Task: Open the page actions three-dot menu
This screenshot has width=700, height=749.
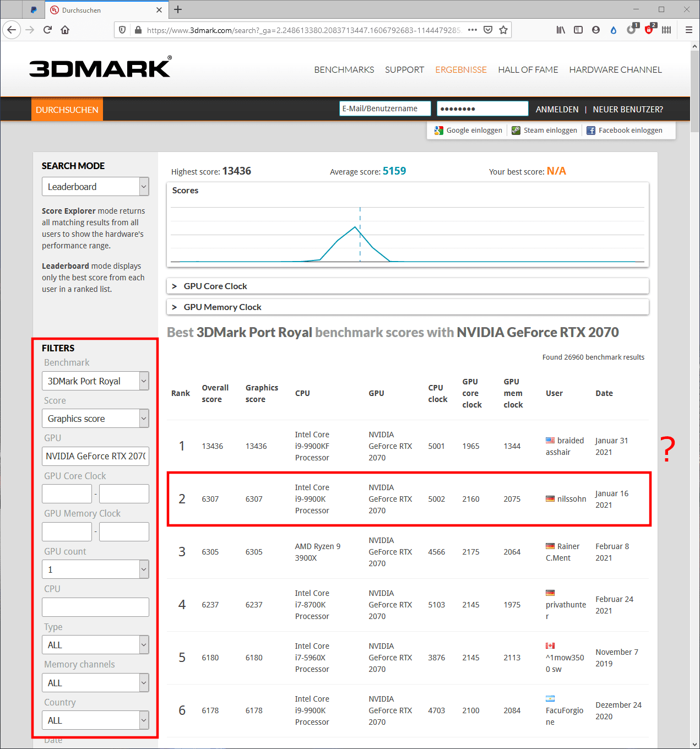Action: [x=472, y=30]
